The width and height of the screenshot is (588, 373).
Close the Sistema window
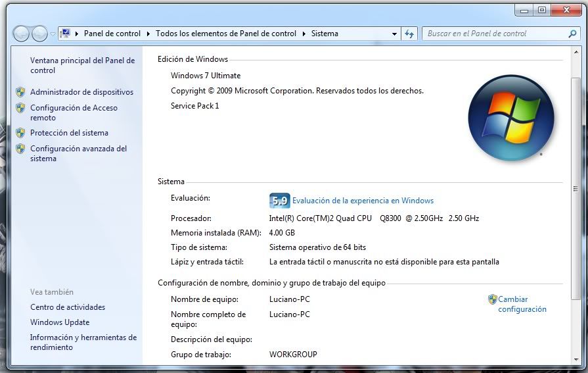(566, 10)
